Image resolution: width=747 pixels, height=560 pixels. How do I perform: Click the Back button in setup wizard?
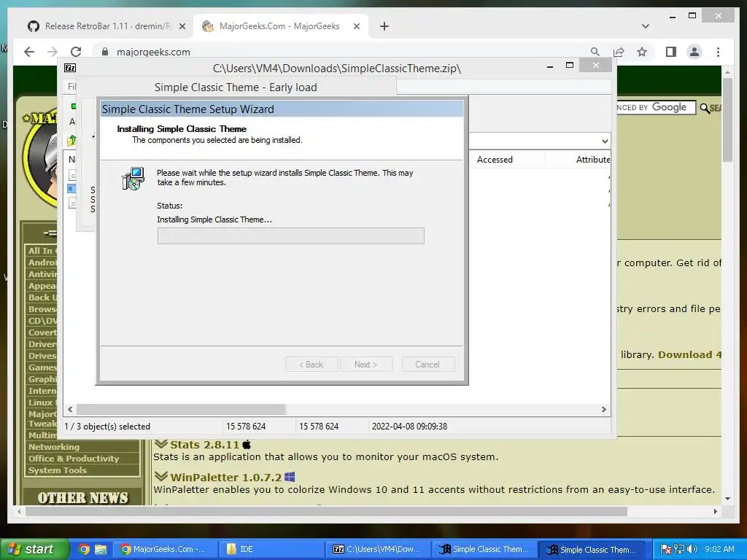(x=311, y=365)
